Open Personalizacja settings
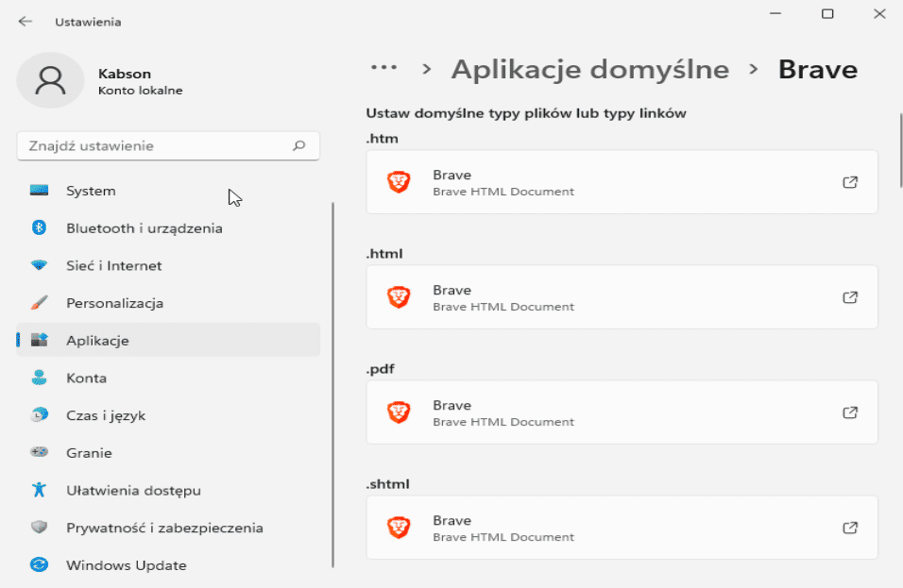This screenshot has height=588, width=903. coord(168,303)
